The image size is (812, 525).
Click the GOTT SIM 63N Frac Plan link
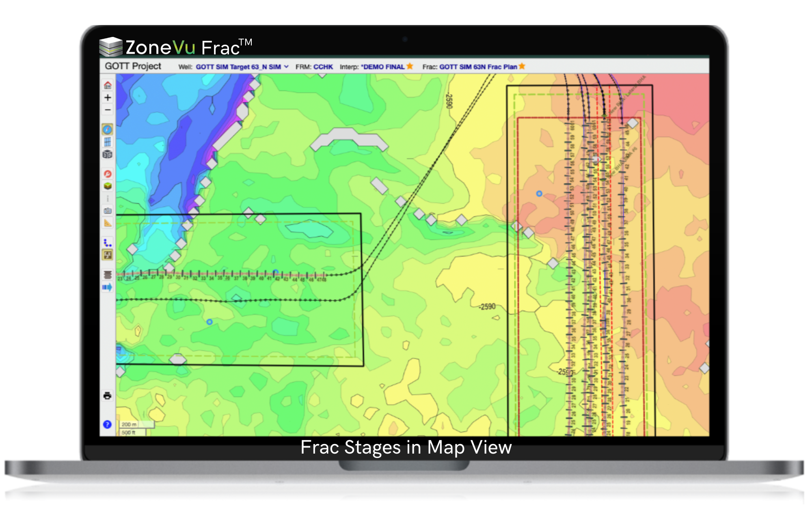(x=478, y=67)
